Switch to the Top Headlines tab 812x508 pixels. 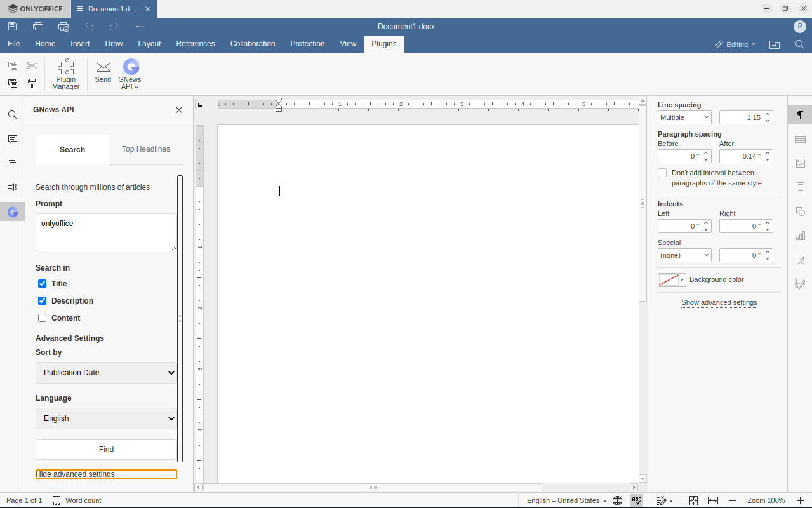point(146,149)
